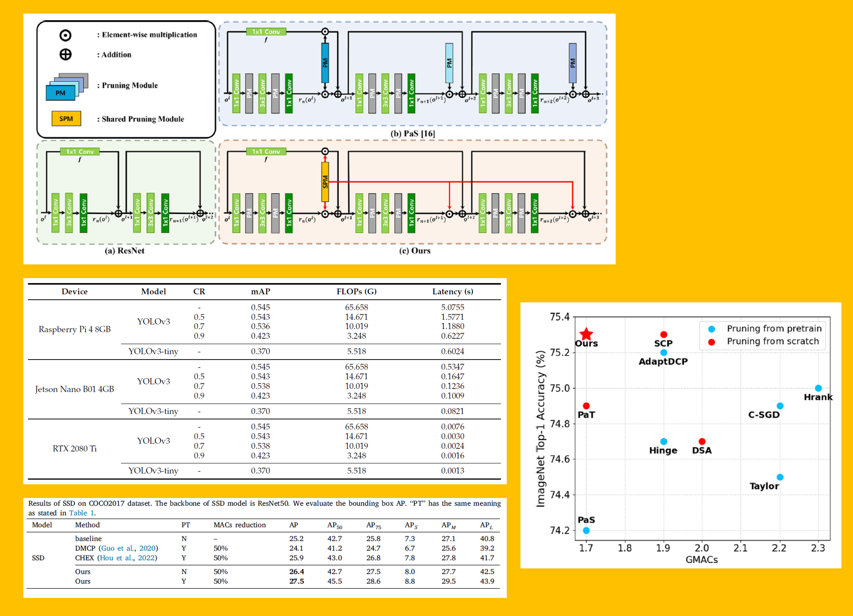Screen dimensions: 853x616
Task: Click the FLOPs (G) column header
Action: pos(356,292)
